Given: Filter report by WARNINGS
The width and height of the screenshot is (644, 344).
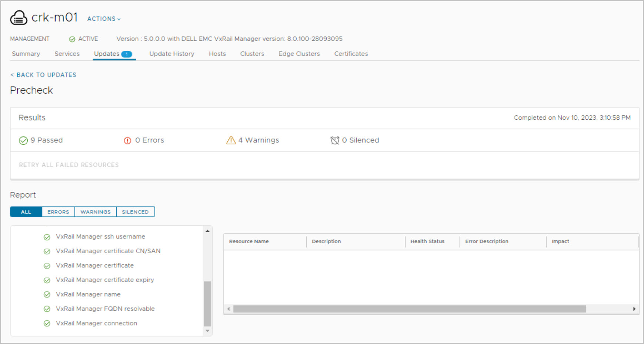Looking at the screenshot, I should [x=96, y=212].
